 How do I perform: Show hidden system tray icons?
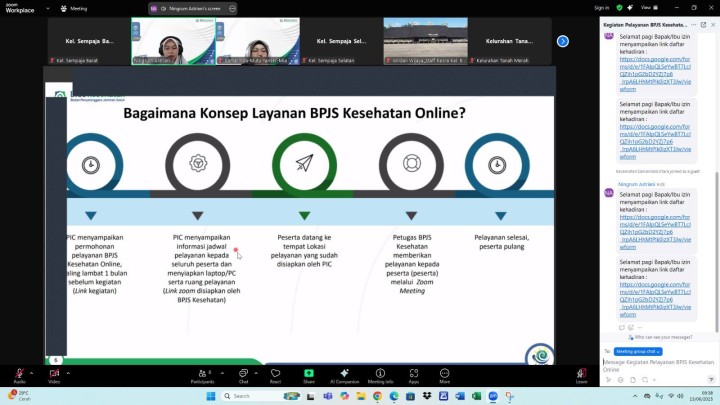[x=635, y=396]
